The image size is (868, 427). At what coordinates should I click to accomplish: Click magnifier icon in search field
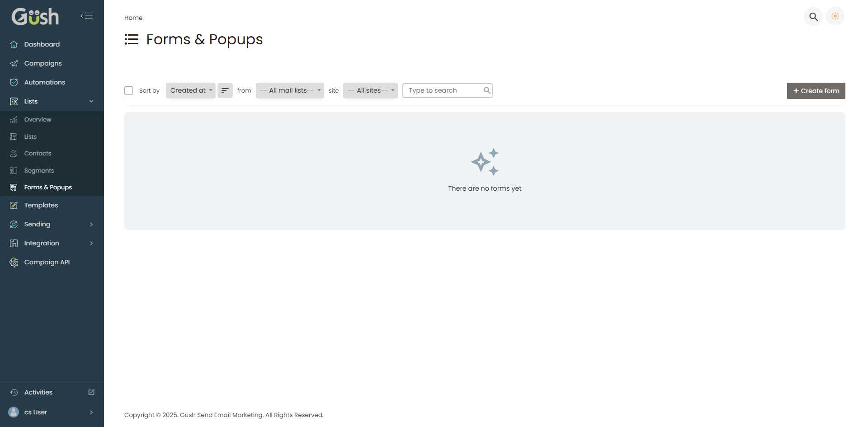coord(486,90)
